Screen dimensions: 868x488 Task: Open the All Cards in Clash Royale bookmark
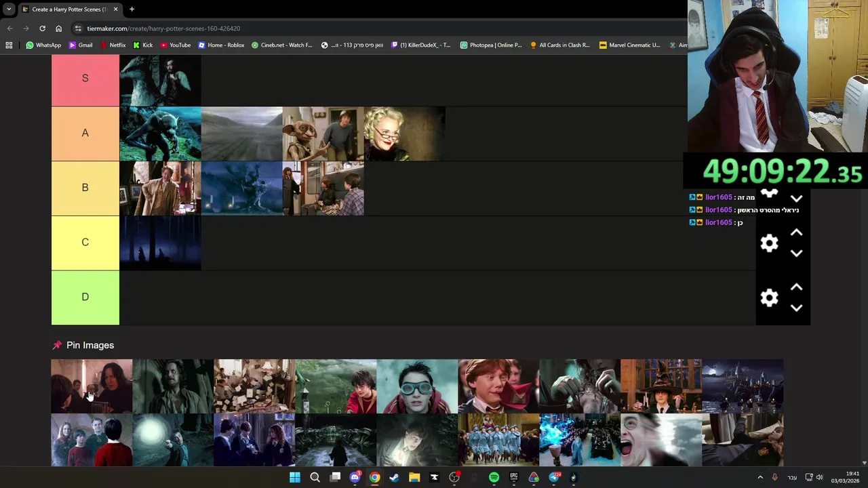pyautogui.click(x=560, y=45)
